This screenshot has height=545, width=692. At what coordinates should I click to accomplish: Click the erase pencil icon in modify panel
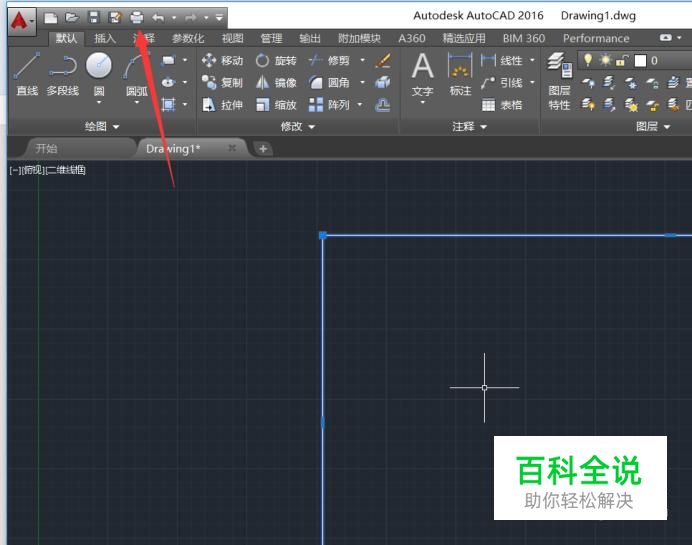382,60
